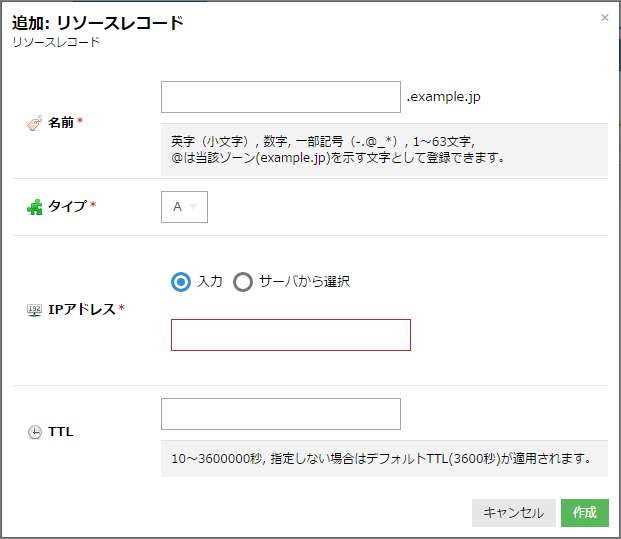Screen dimensions: 621x539
Task: Click the tag icon beside 名前
Action: [34, 122]
